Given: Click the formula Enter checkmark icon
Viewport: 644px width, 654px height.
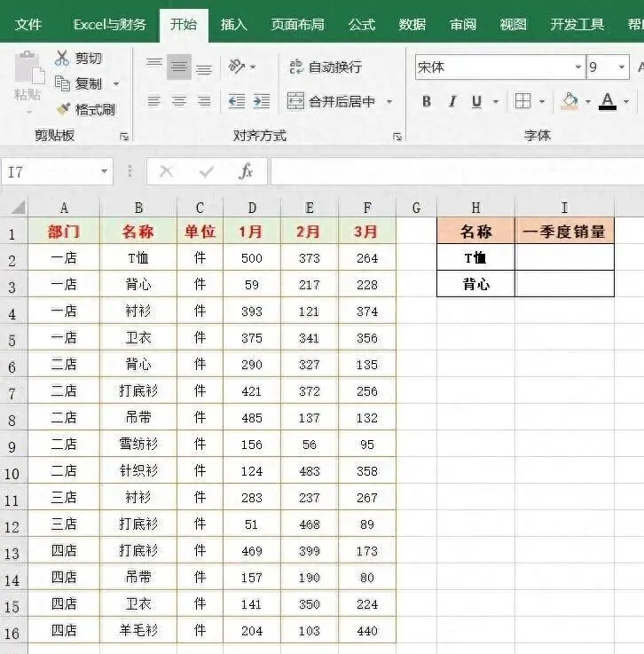Looking at the screenshot, I should point(207,171).
